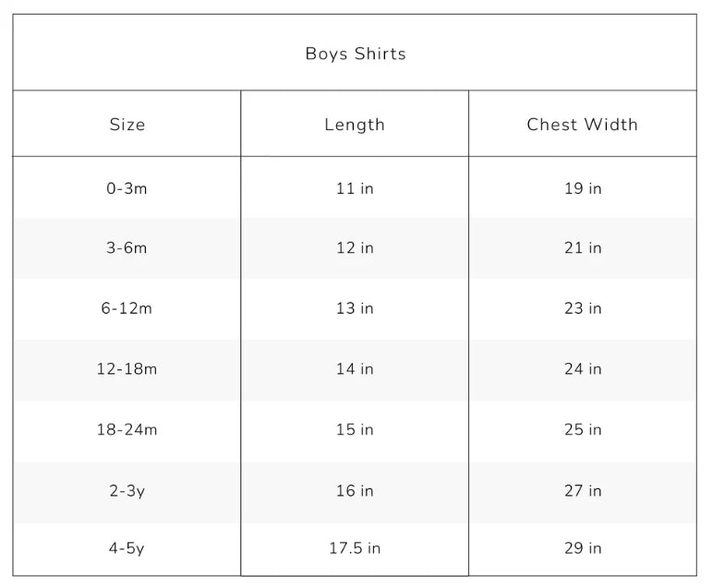This screenshot has height=588, width=712.
Task: Select the 13 in length value
Action: pyautogui.click(x=355, y=308)
